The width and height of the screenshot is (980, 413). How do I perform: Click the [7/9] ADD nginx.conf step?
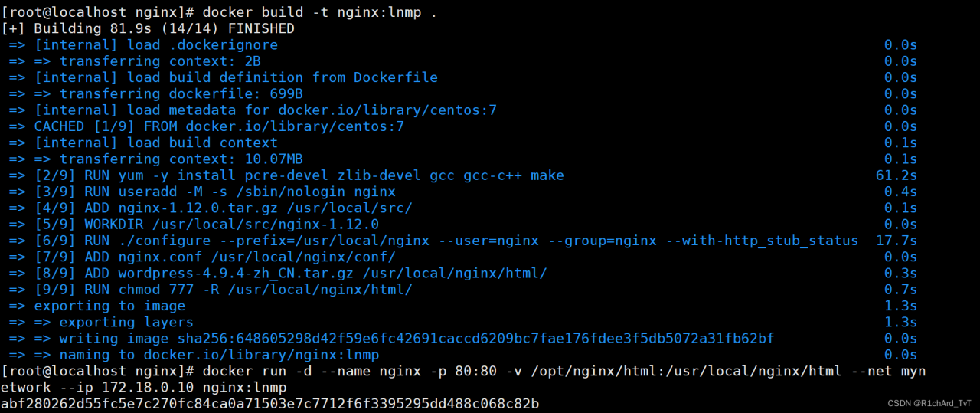pyautogui.click(x=215, y=257)
